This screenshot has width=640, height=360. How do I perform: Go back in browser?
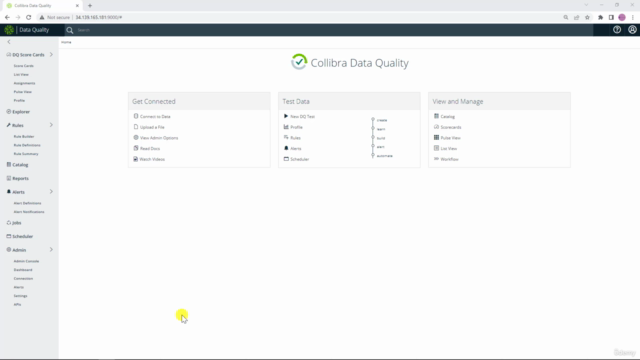[x=7, y=17]
